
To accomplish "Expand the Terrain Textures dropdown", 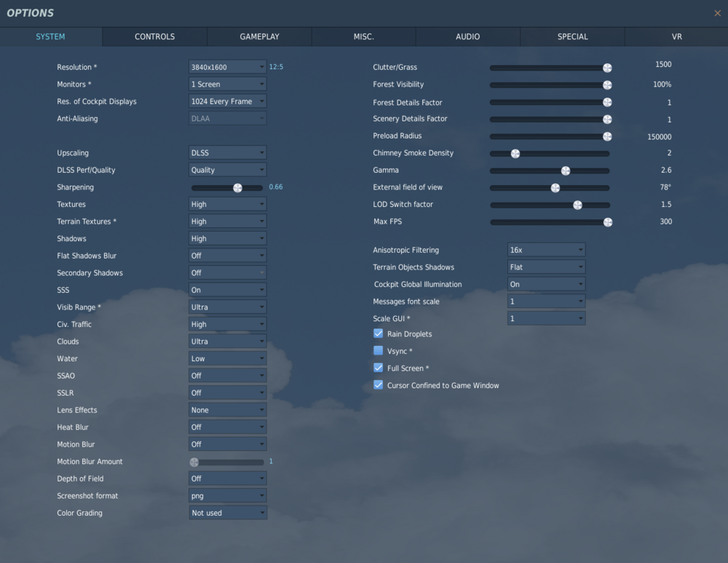I will 227,221.
